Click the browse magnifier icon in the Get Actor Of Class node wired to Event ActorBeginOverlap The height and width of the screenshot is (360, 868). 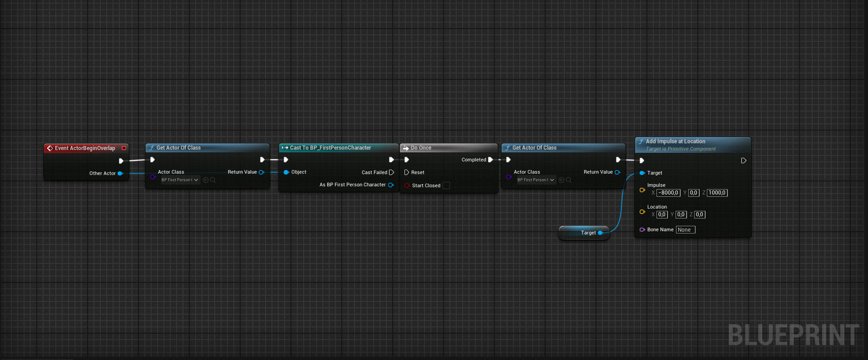click(213, 180)
